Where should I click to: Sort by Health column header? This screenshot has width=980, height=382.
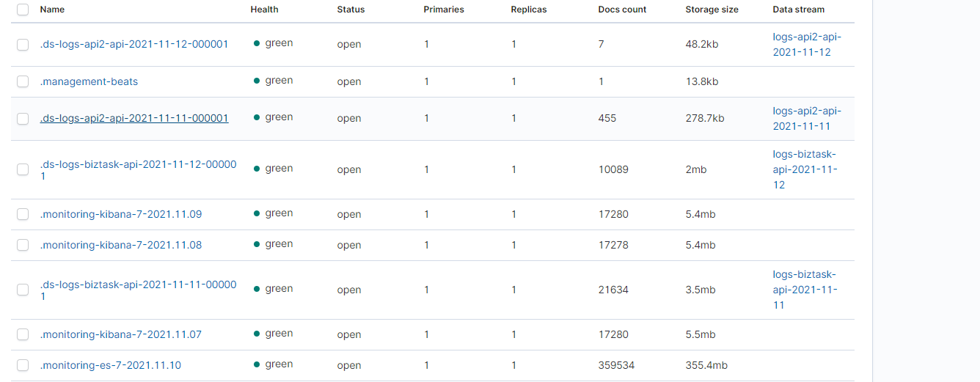pyautogui.click(x=264, y=10)
